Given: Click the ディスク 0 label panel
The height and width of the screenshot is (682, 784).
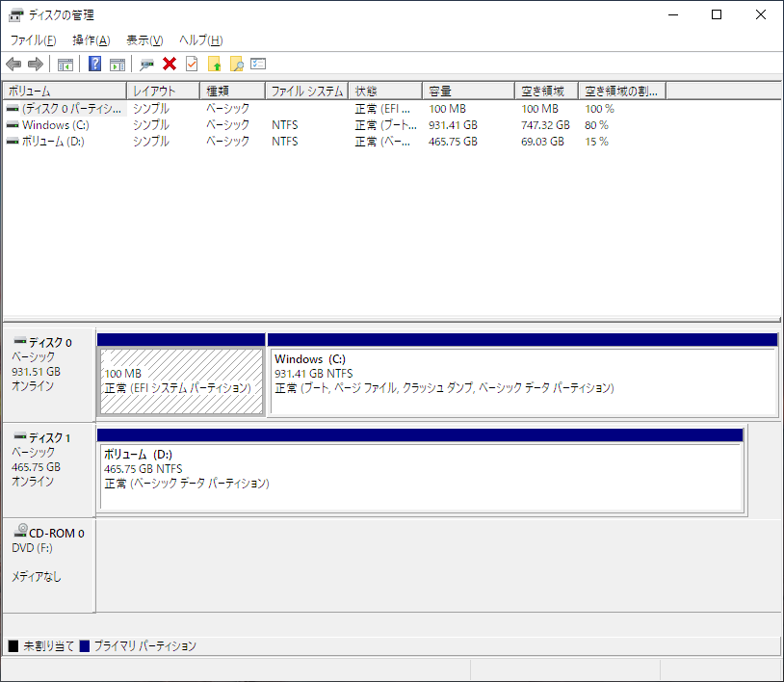Looking at the screenshot, I should (x=48, y=375).
